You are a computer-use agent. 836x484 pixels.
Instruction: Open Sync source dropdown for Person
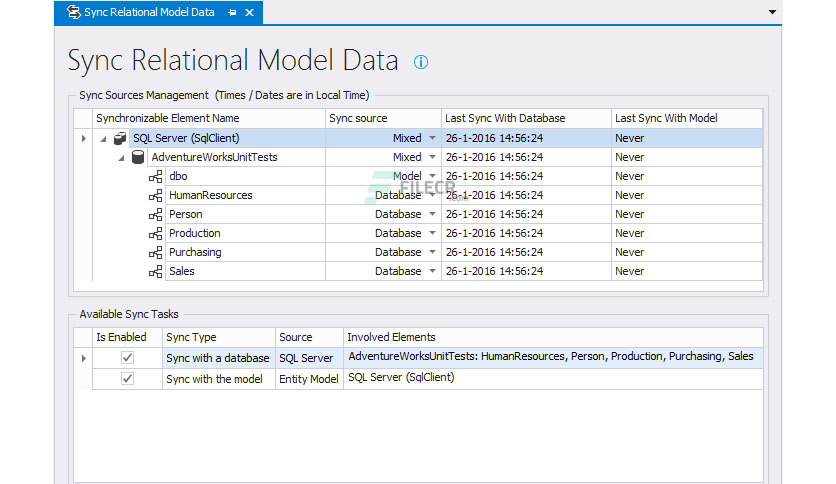(x=432, y=214)
